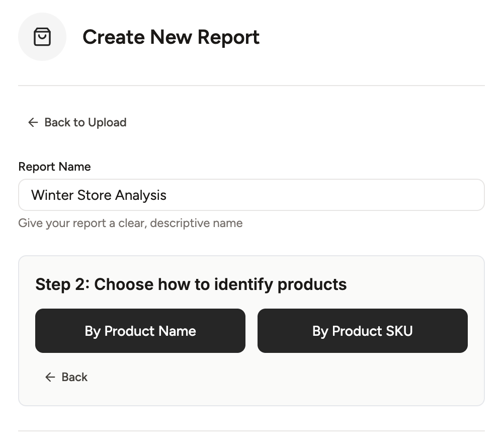This screenshot has width=504, height=441.
Task: Click the Step 2 heading text
Action: pos(191,284)
